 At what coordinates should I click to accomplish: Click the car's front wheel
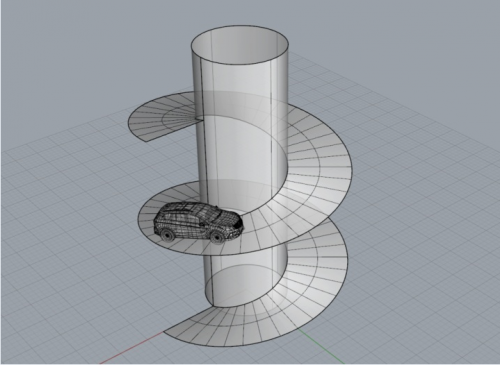click(218, 237)
